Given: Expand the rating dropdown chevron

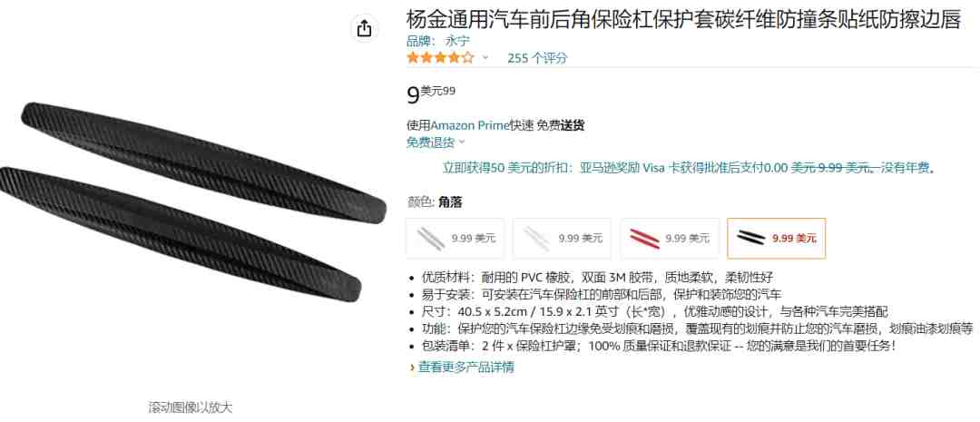Looking at the screenshot, I should tap(485, 58).
